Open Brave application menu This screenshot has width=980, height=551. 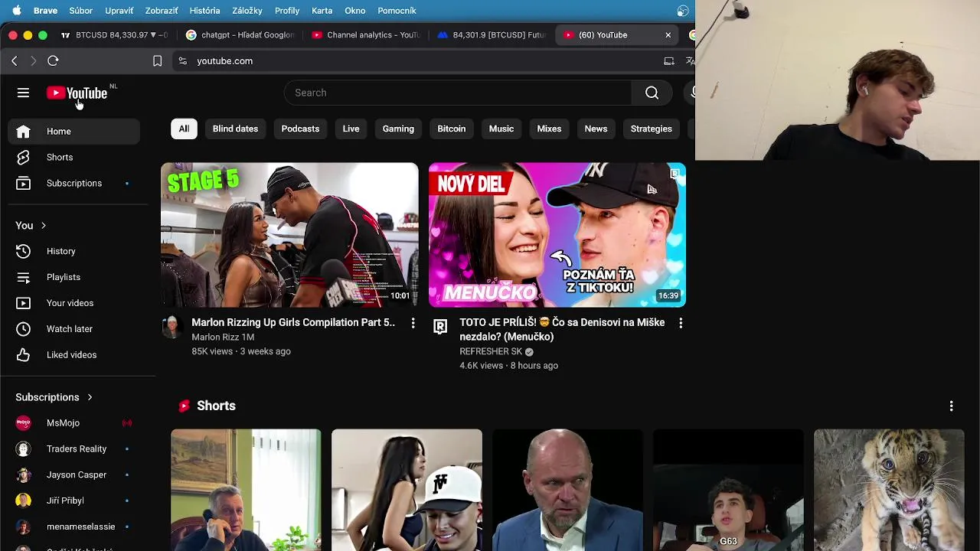click(x=45, y=11)
